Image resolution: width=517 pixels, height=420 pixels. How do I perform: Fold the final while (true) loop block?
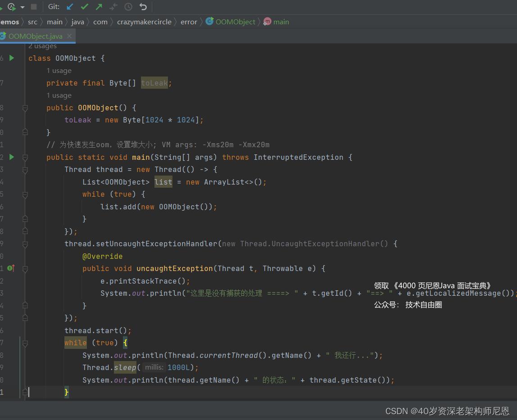point(25,343)
